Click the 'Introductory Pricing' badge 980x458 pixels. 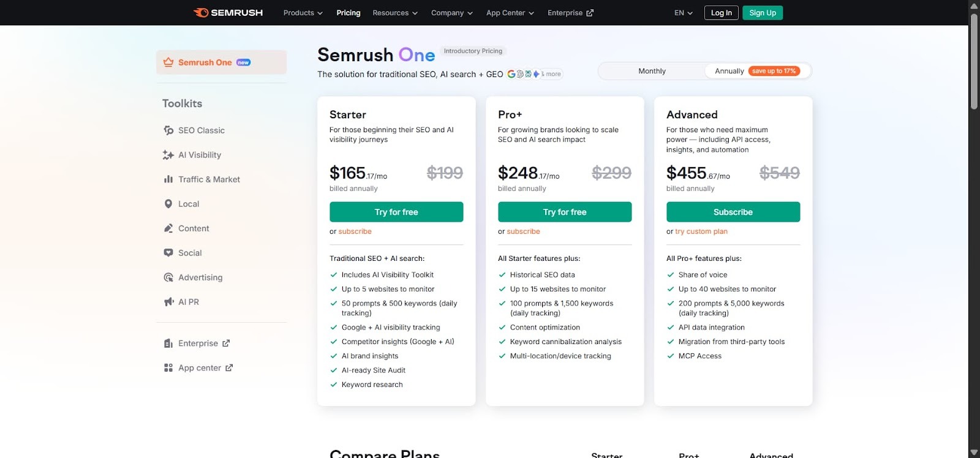[473, 51]
